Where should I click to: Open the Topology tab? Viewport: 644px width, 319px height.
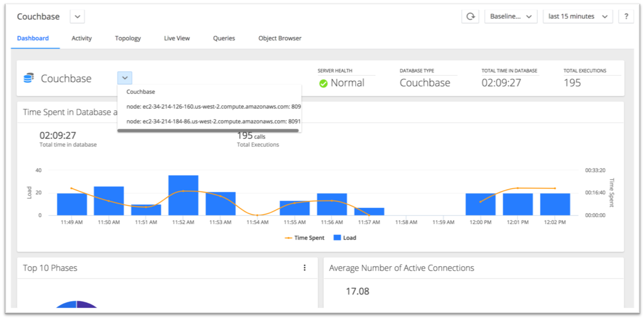[x=128, y=38]
